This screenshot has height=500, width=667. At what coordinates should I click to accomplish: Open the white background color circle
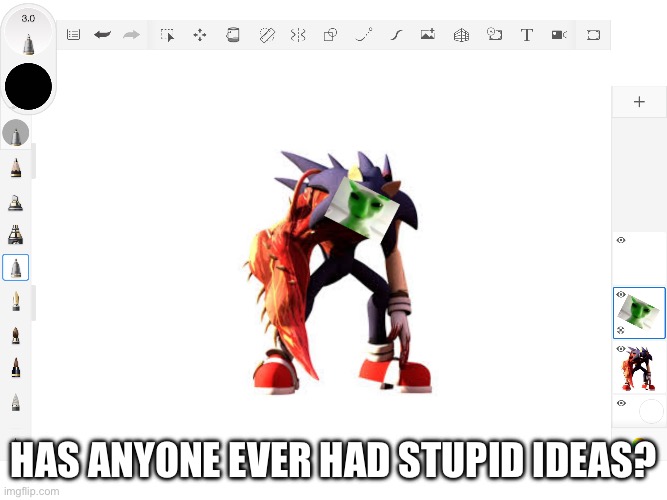tap(651, 411)
